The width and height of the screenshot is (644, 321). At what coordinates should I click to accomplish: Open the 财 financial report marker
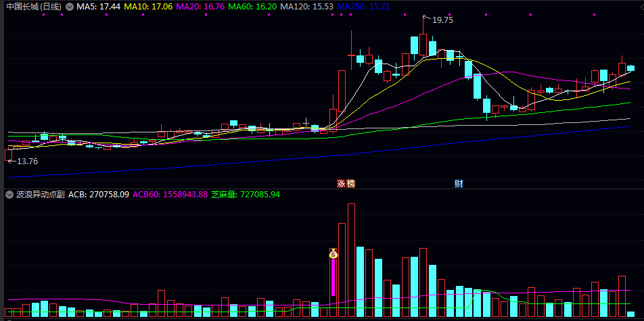(459, 184)
